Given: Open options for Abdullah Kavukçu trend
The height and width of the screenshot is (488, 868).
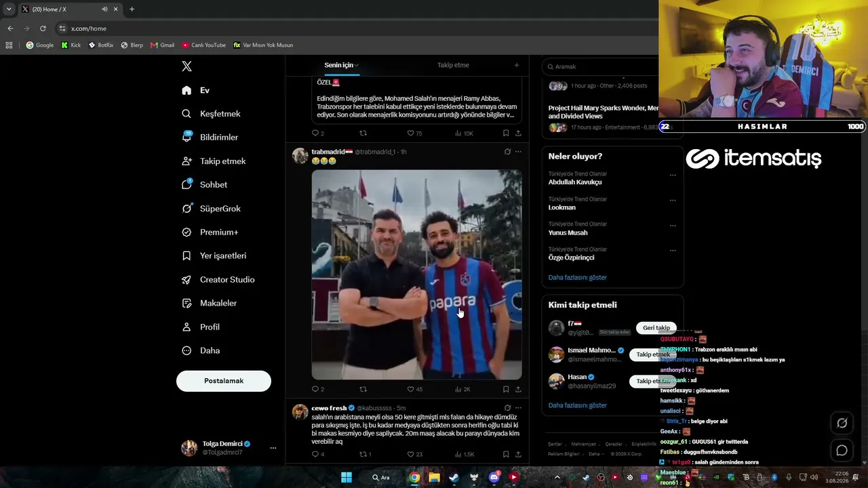Looking at the screenshot, I should (x=673, y=175).
